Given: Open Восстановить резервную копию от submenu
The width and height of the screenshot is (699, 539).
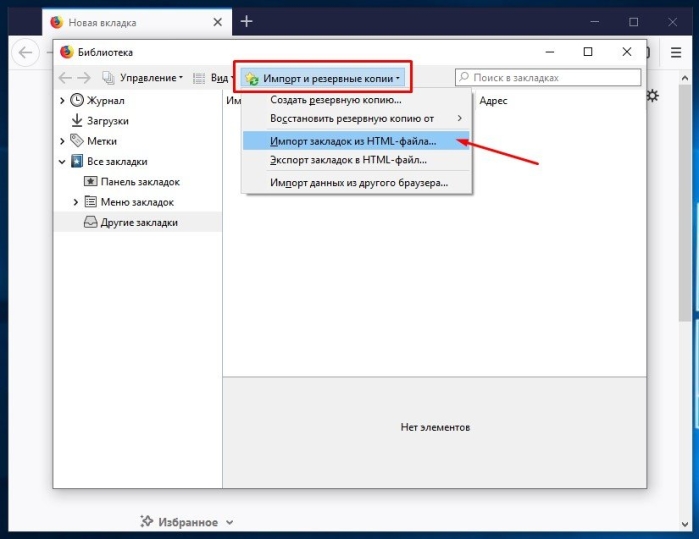Looking at the screenshot, I should (356, 119).
